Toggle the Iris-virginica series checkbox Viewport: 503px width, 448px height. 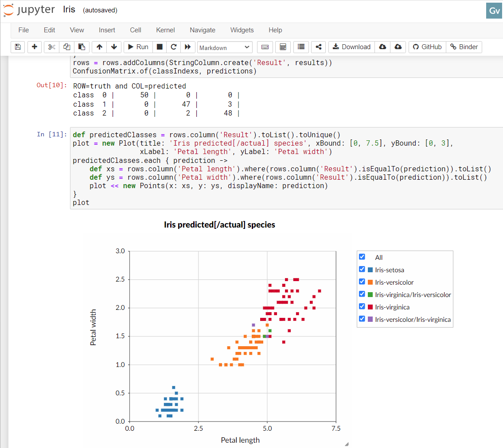tap(362, 306)
